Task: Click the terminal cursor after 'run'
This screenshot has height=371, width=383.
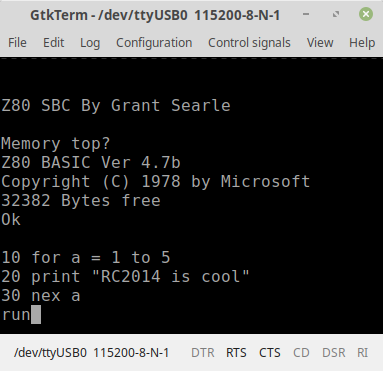Action: tap(36, 314)
